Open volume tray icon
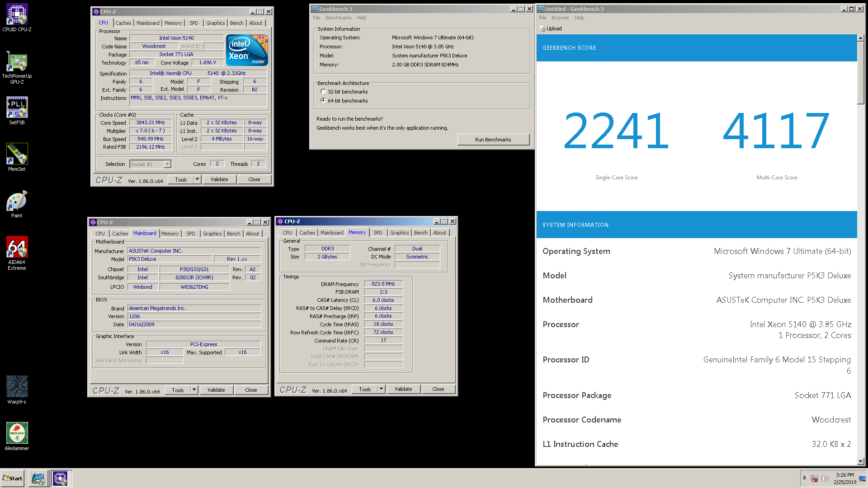Viewport: 868px width, 488px height. [825, 479]
